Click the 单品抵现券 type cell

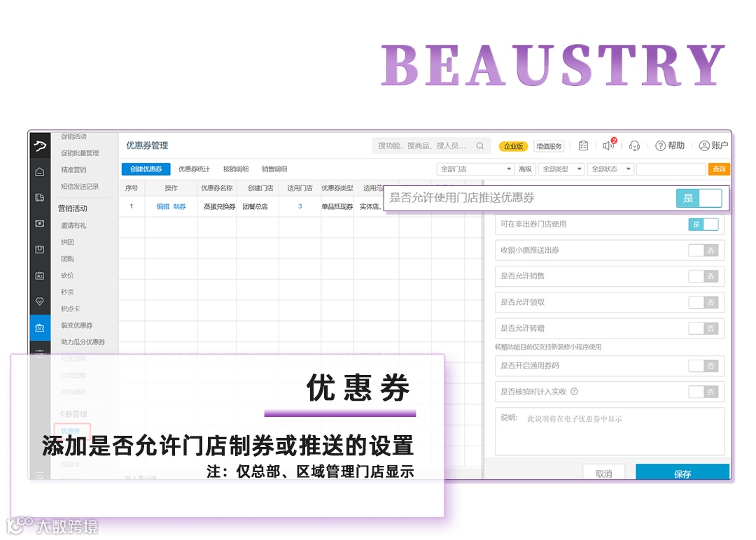[x=337, y=206]
